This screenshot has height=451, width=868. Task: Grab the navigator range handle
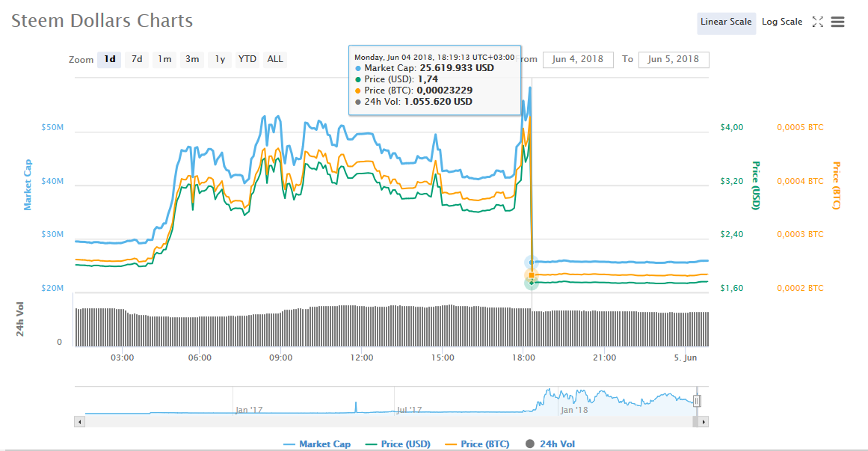point(697,401)
